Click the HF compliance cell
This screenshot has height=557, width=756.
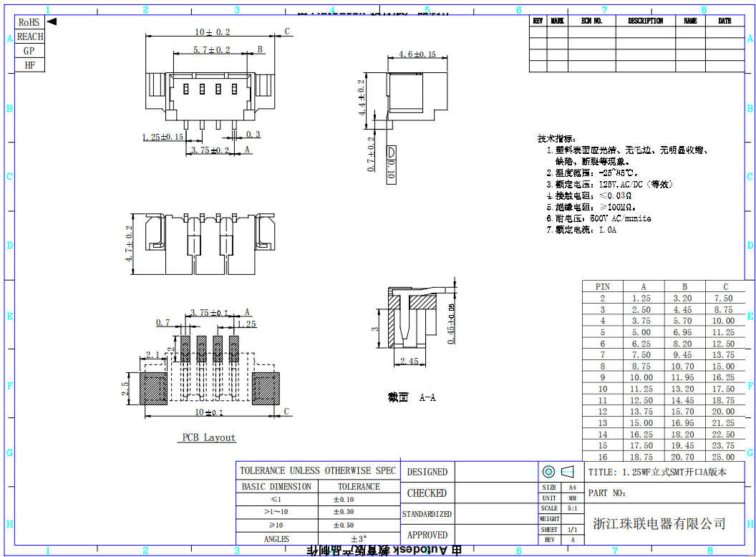(29, 65)
